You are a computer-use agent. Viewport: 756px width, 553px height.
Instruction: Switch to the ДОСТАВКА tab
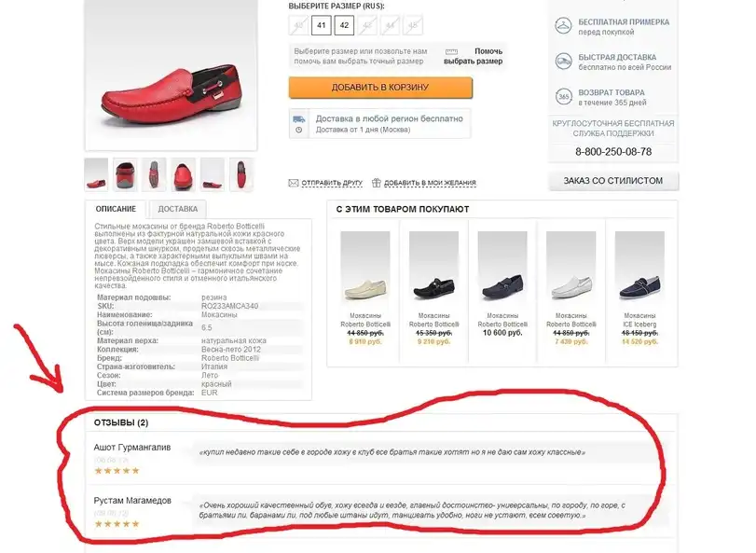pos(177,209)
